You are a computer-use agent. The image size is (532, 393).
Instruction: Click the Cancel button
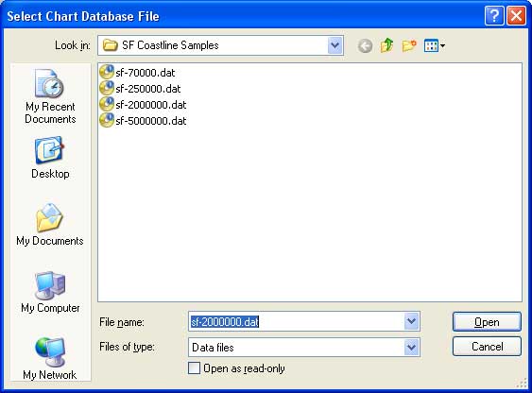(x=487, y=346)
